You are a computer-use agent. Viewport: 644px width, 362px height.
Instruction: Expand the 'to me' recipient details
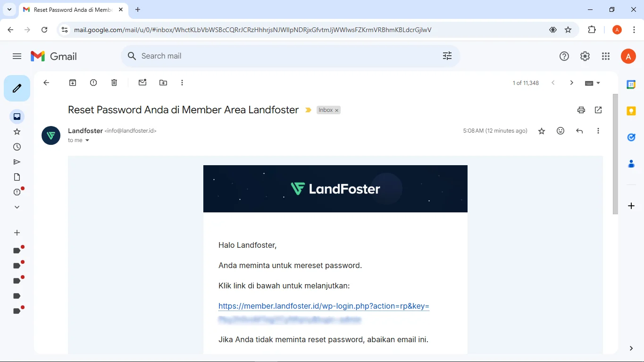click(x=87, y=140)
